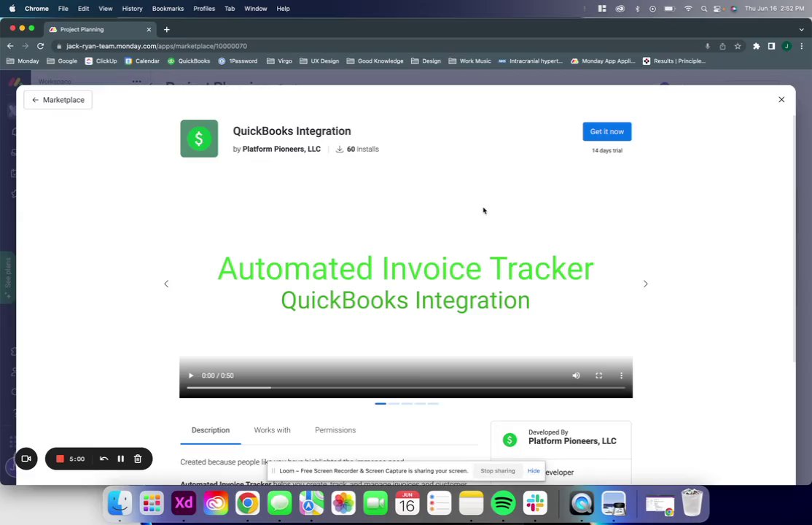Click the green QuickBooks Integration app logo
The height and width of the screenshot is (525, 812).
click(200, 139)
